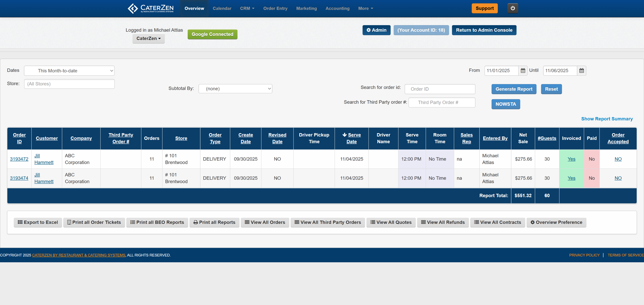Toggle Order Accepted NO for order 3193472
The width and height of the screenshot is (644, 305).
(618, 159)
